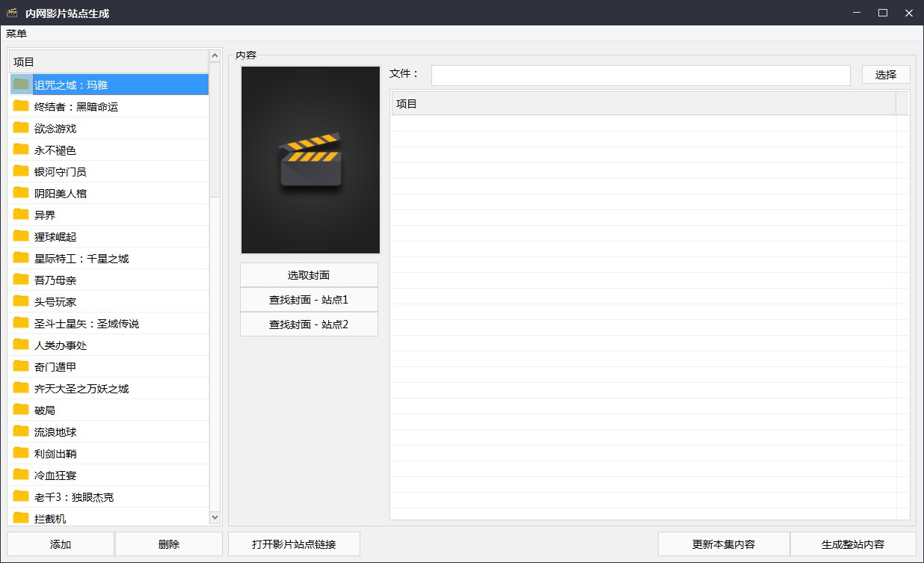
Task: Click folder icon next to 流浪地球
Action: click(21, 431)
